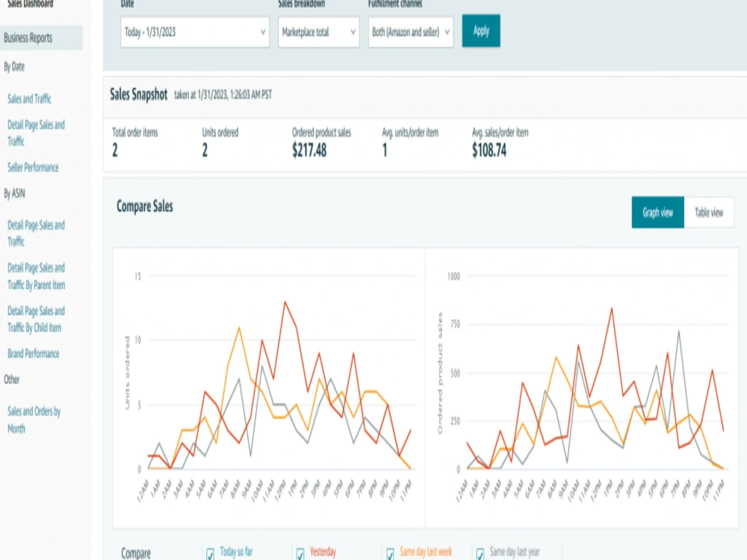Switch to Graph view

pyautogui.click(x=658, y=212)
